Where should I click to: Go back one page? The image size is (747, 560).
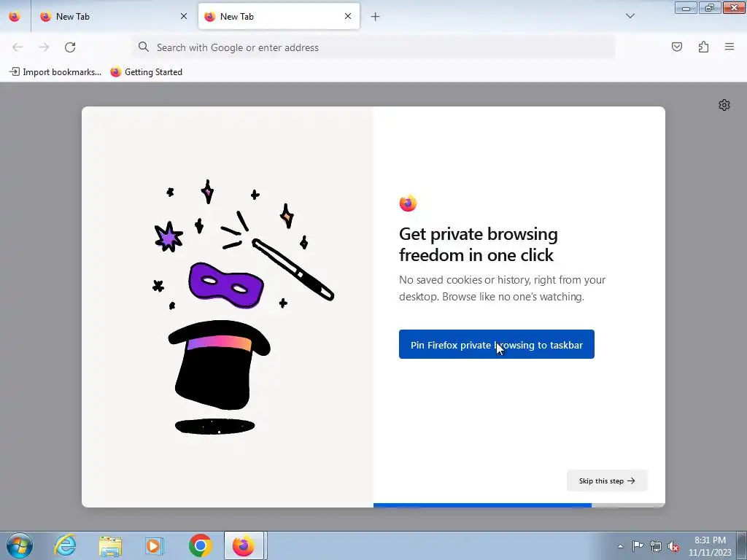[x=18, y=47]
